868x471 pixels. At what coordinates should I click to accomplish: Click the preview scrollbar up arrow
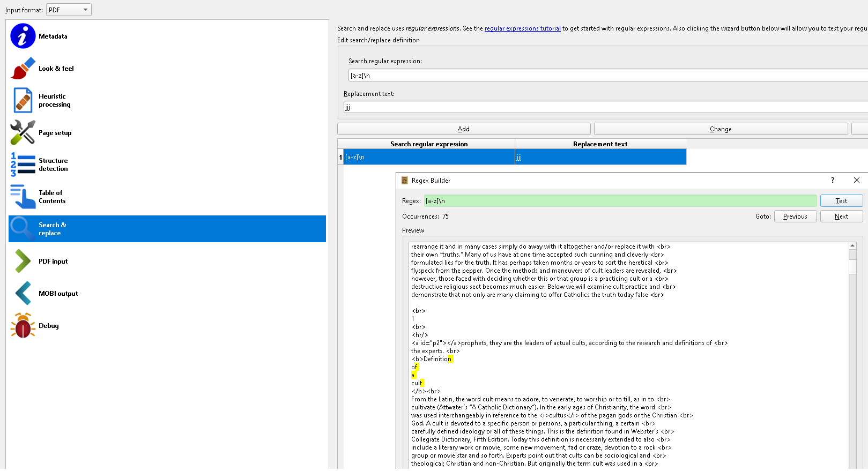(852, 246)
